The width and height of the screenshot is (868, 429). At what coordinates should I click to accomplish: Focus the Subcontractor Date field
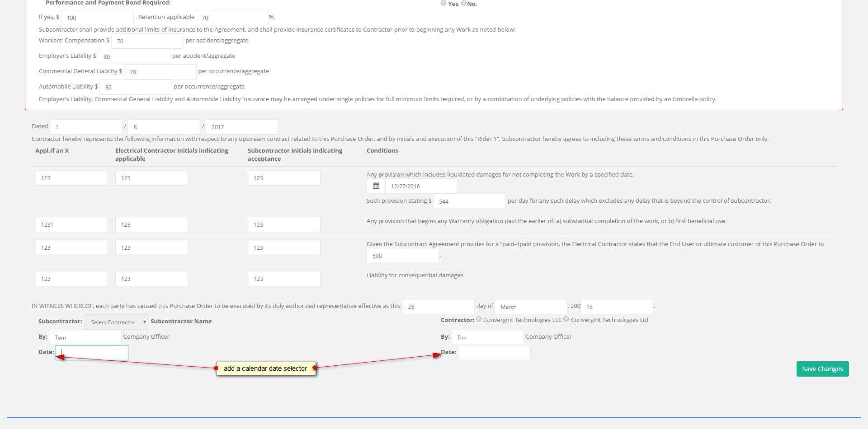92,353
